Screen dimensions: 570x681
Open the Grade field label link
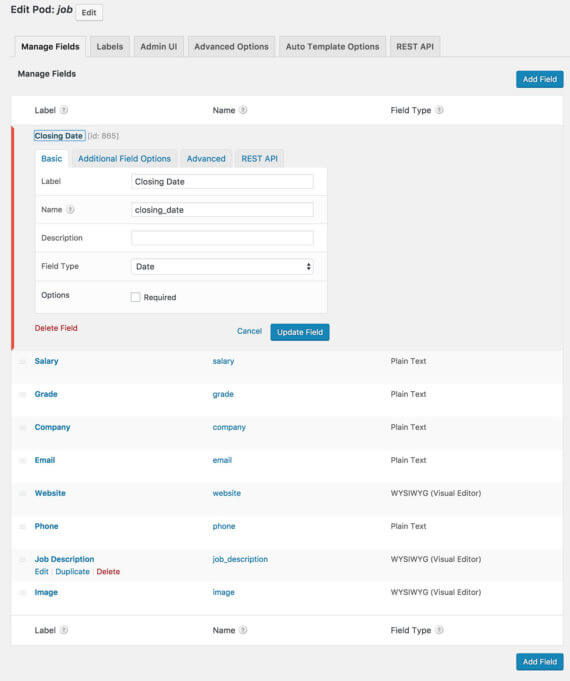tap(46, 394)
